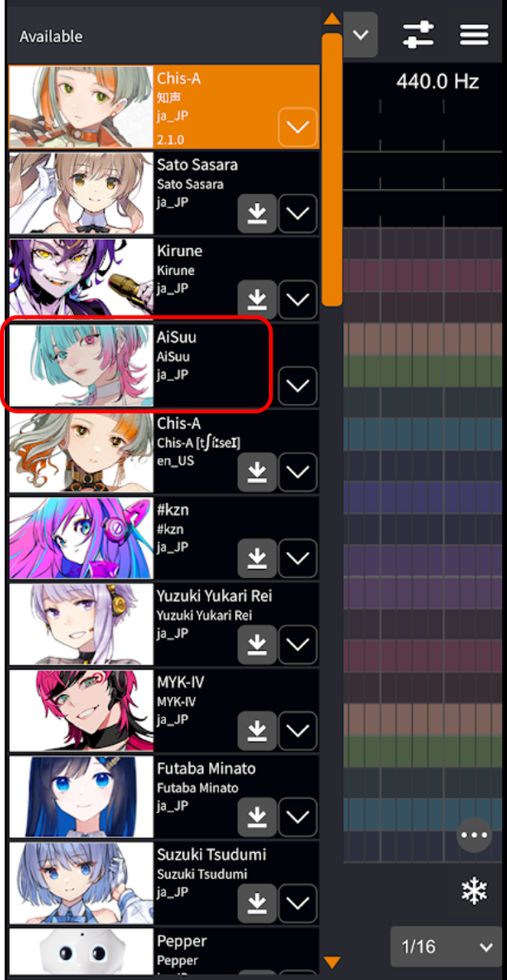Open the three-dots more options button
The height and width of the screenshot is (980, 507).
[474, 835]
